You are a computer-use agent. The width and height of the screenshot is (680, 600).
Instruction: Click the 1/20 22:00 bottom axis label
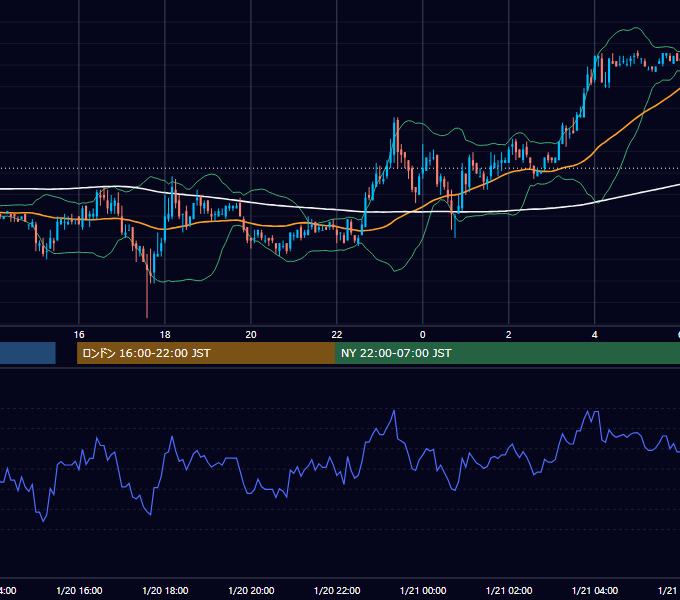click(337, 590)
